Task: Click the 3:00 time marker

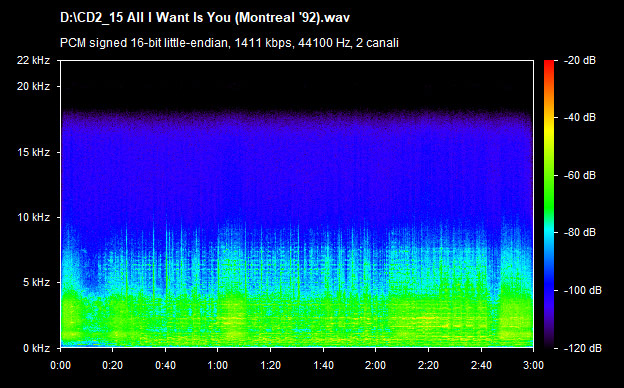Action: 533,365
